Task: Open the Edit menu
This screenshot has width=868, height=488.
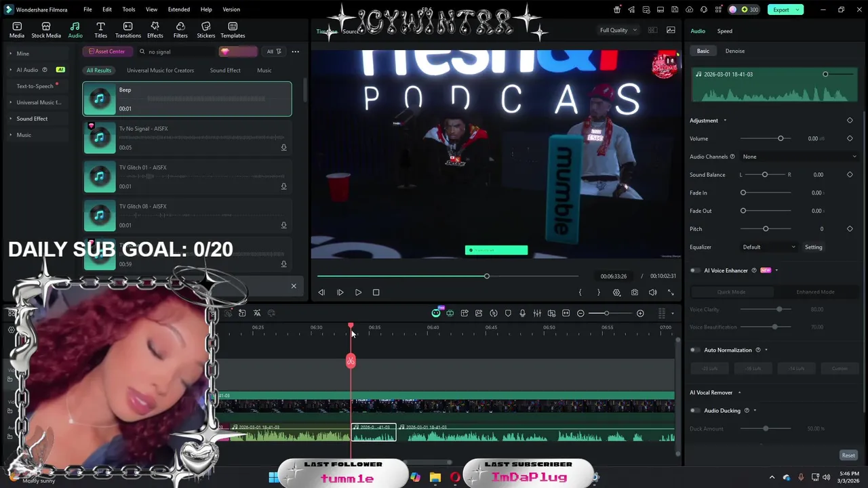Action: click(107, 9)
